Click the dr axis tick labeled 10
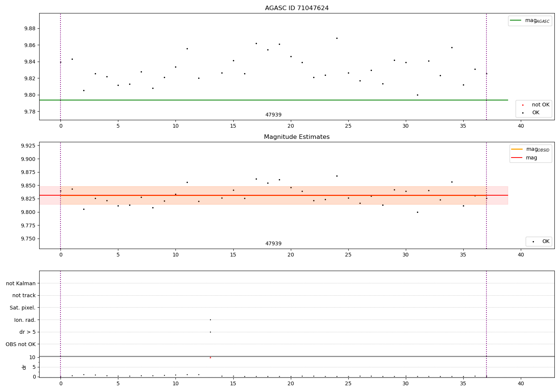Image resolution: width=560 pixels, height=392 pixels. (32, 357)
